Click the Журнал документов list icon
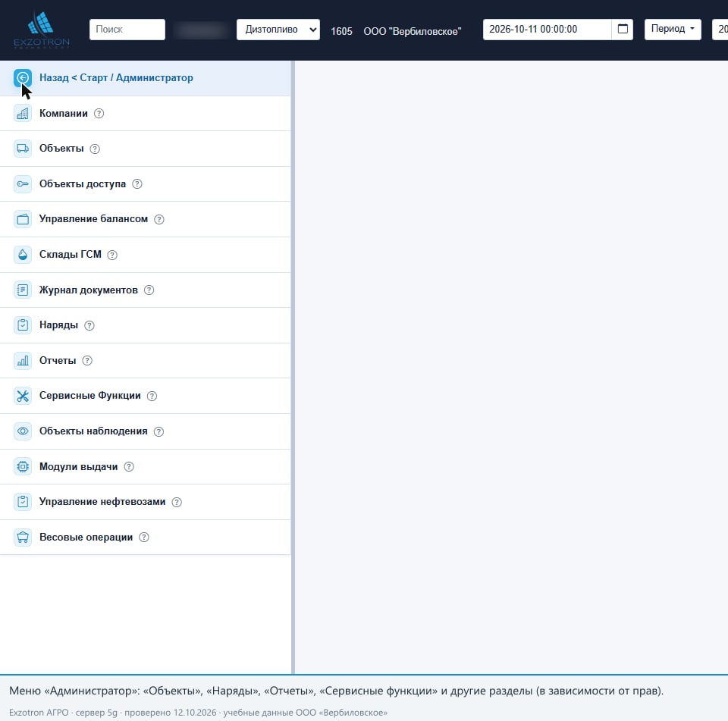The image size is (728, 721). 22,290
